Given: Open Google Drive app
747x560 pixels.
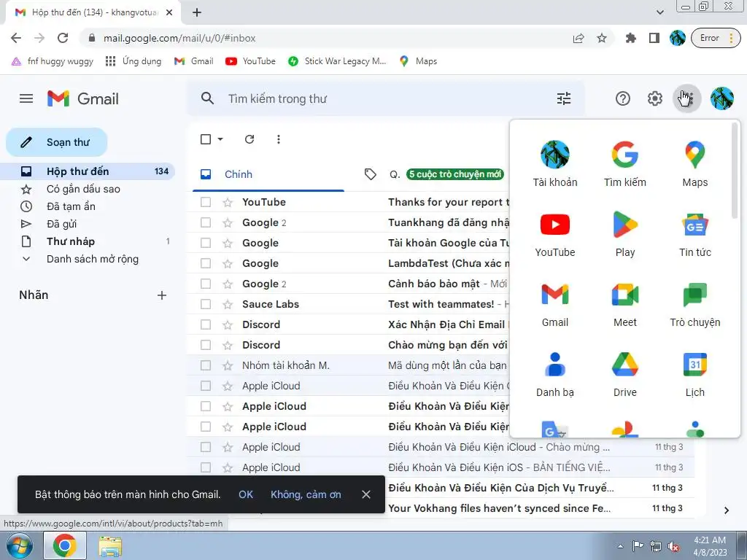Looking at the screenshot, I should [x=625, y=374].
